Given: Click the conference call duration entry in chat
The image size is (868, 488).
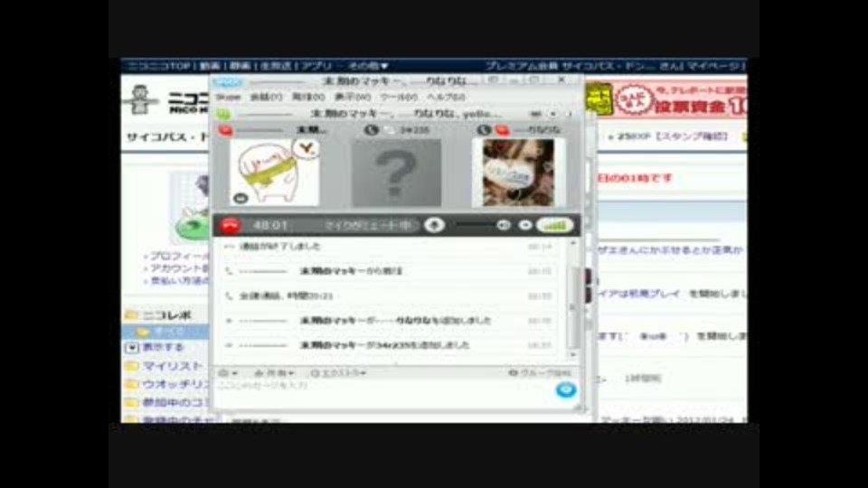Looking at the screenshot, I should 287,296.
